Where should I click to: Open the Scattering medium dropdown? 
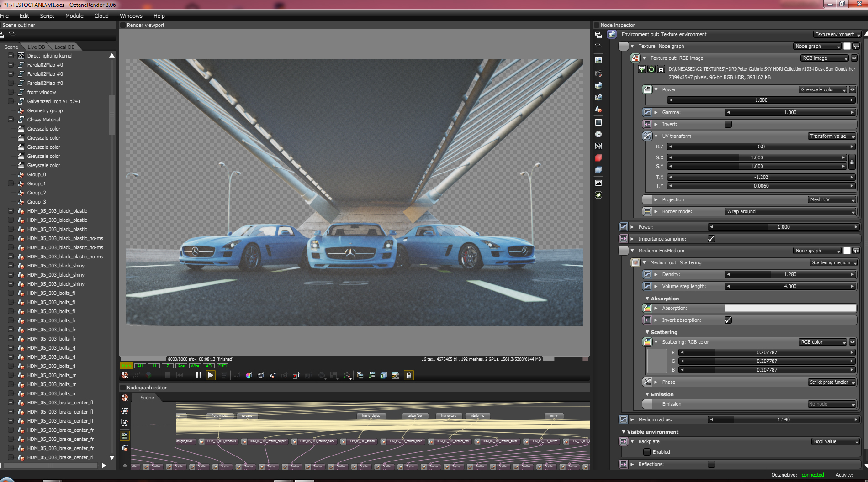click(833, 262)
